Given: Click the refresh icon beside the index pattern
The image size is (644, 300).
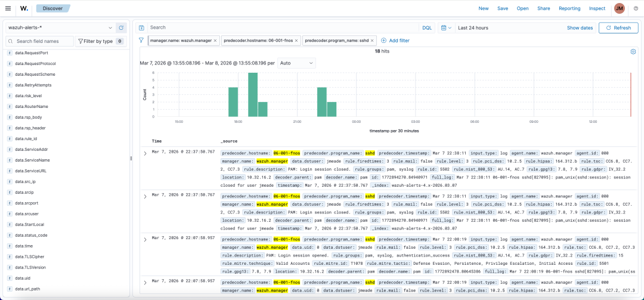Looking at the screenshot, I should point(121,27).
